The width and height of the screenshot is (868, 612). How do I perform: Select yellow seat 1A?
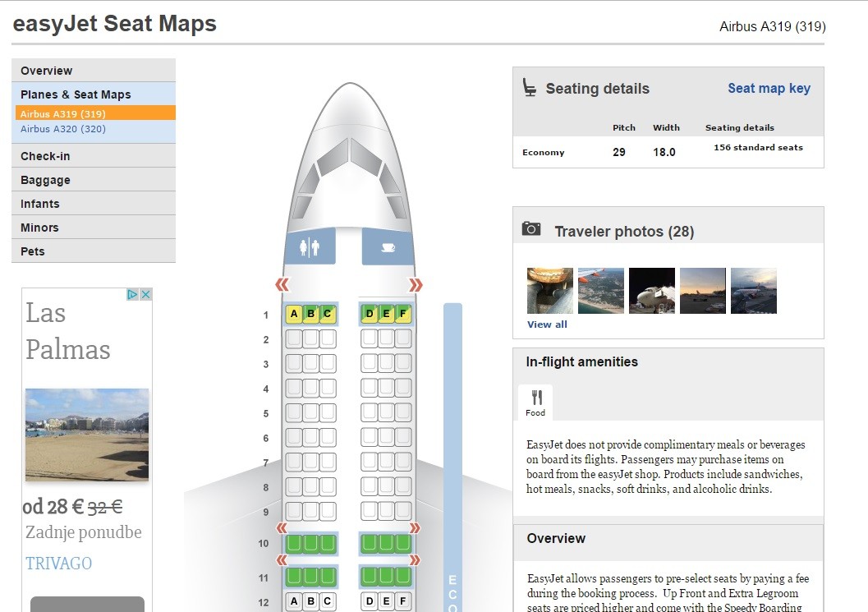[x=294, y=314]
